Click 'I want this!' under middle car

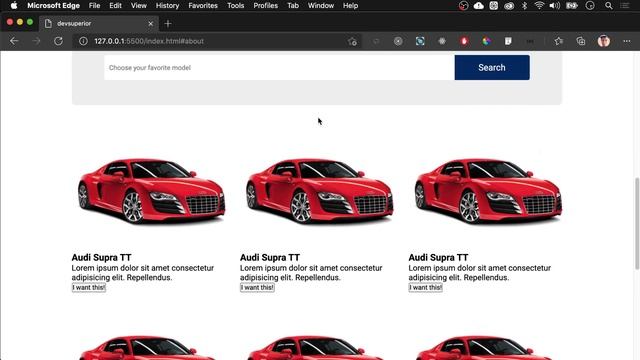click(257, 287)
